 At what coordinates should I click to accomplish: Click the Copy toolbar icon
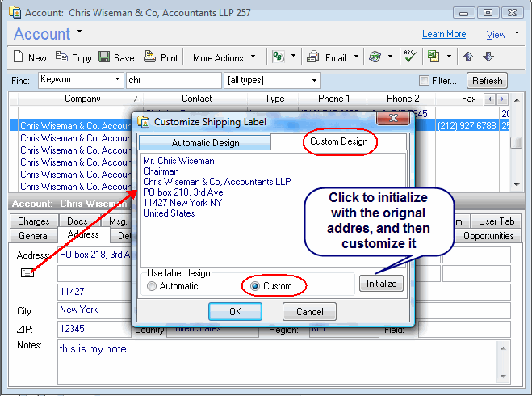click(x=62, y=57)
